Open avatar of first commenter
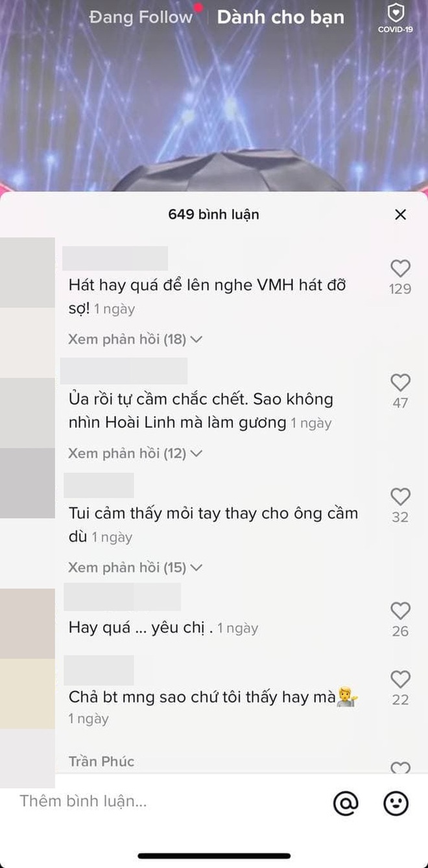This screenshot has height=868, width=428. [x=27, y=272]
